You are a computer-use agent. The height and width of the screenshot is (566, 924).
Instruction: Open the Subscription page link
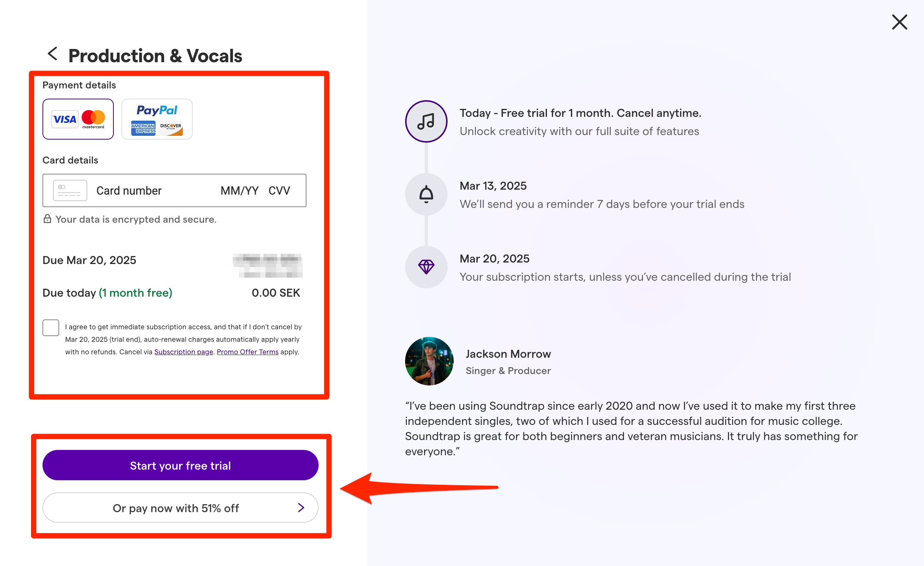[x=183, y=352]
